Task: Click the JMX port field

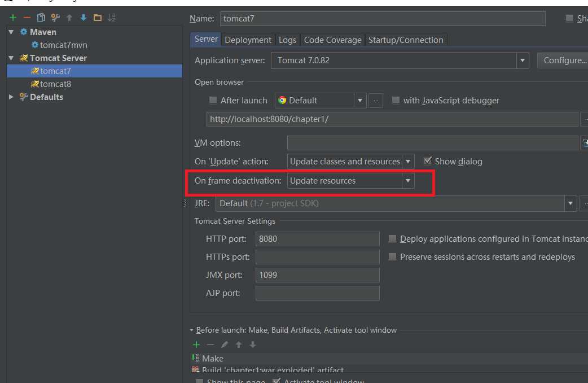Action: (318, 275)
